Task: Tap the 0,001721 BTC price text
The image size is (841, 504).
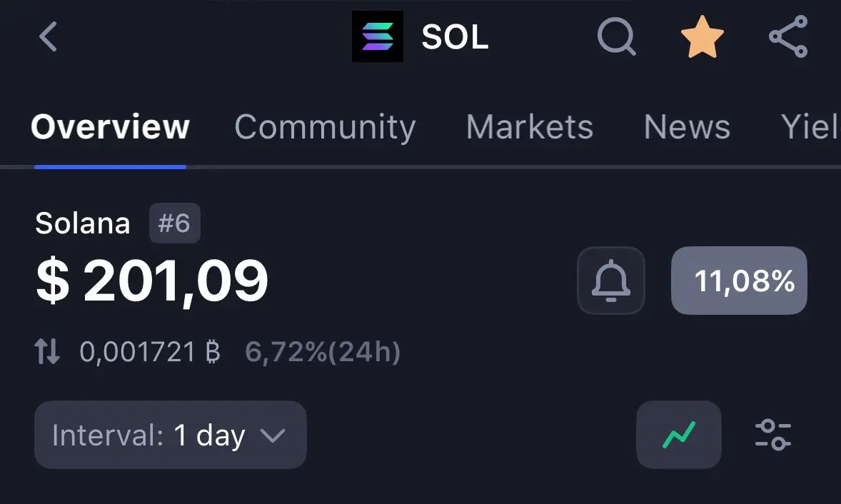Action: [x=150, y=352]
